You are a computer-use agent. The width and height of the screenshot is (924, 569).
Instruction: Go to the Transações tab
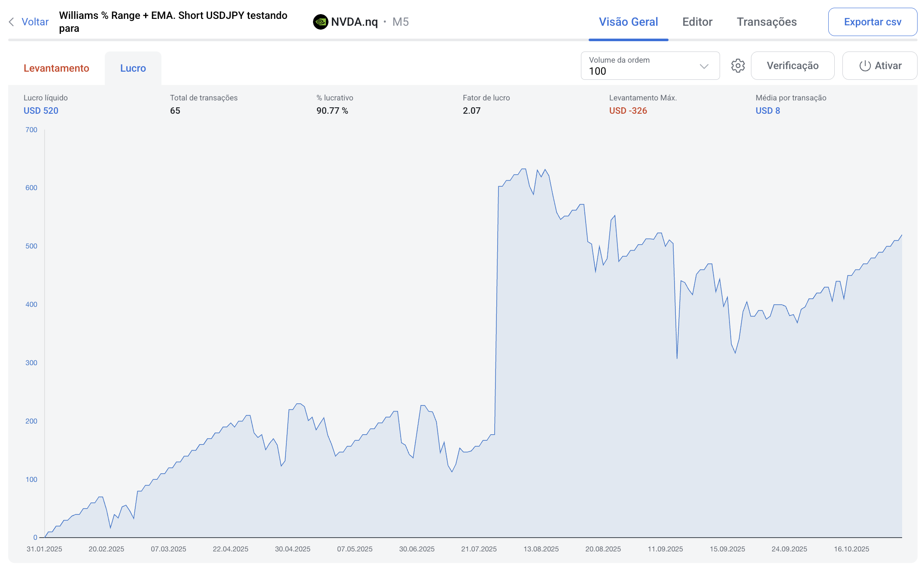tap(766, 22)
